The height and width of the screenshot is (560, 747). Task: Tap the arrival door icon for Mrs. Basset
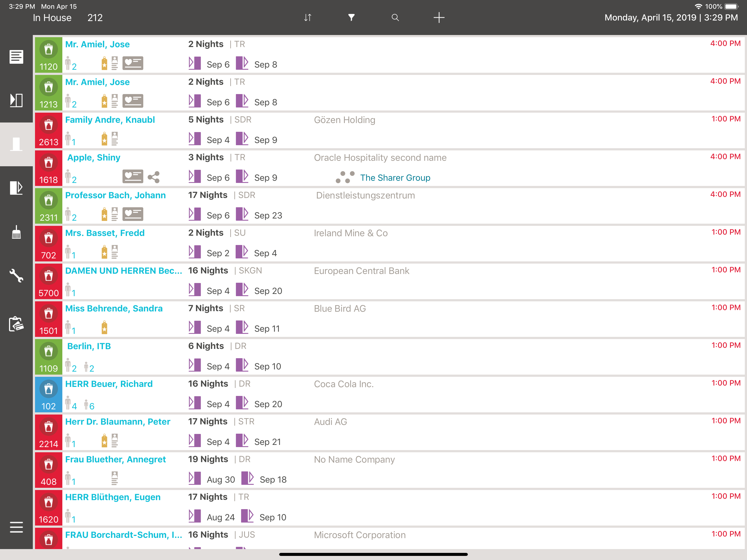click(194, 252)
